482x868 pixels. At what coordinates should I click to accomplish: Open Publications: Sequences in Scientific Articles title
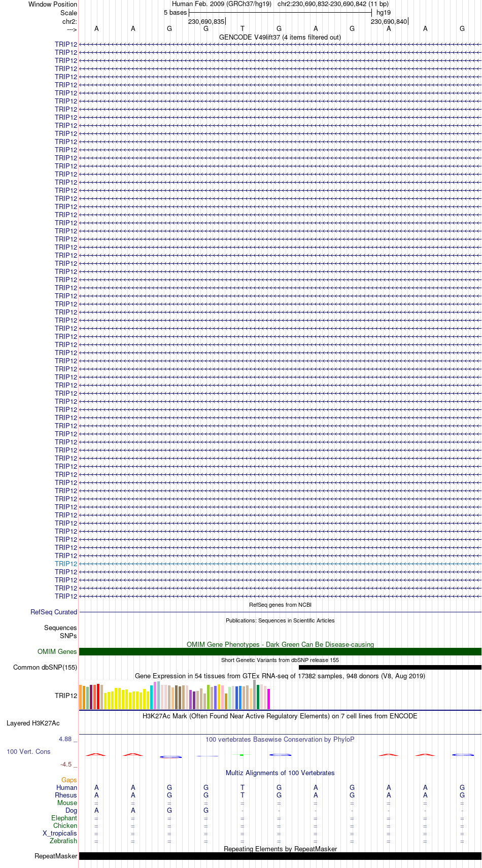click(280, 620)
